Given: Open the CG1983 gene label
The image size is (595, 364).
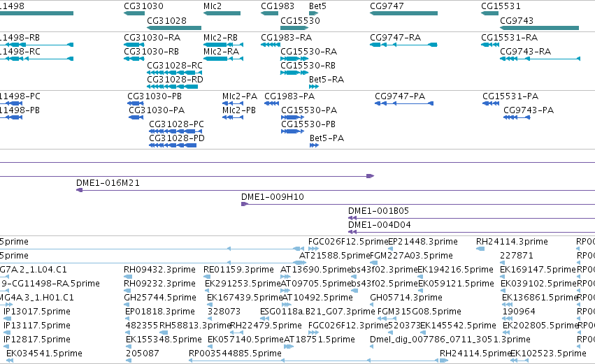Looking at the screenshot, I should (x=278, y=6).
